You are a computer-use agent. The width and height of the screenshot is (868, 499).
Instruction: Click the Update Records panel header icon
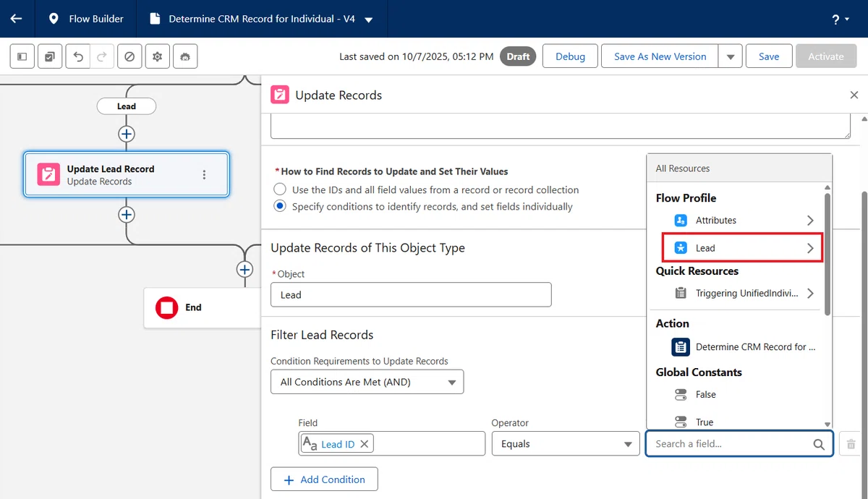coord(279,95)
